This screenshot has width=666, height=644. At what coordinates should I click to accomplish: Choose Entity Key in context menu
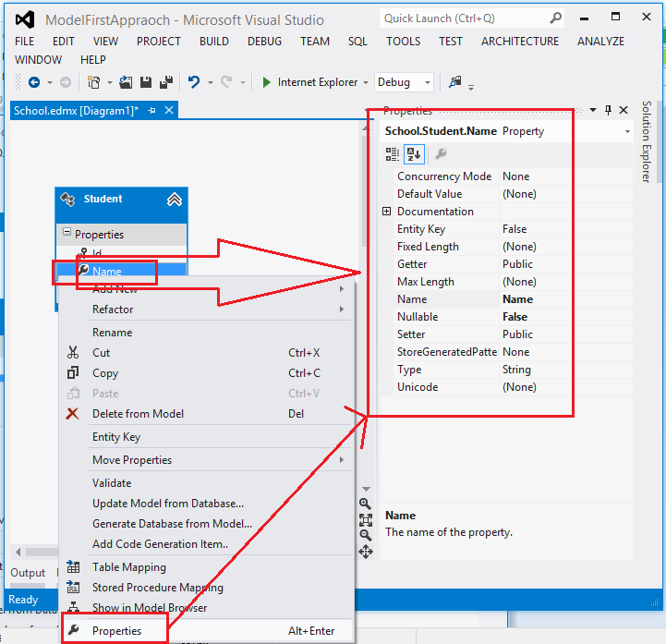[206, 437]
